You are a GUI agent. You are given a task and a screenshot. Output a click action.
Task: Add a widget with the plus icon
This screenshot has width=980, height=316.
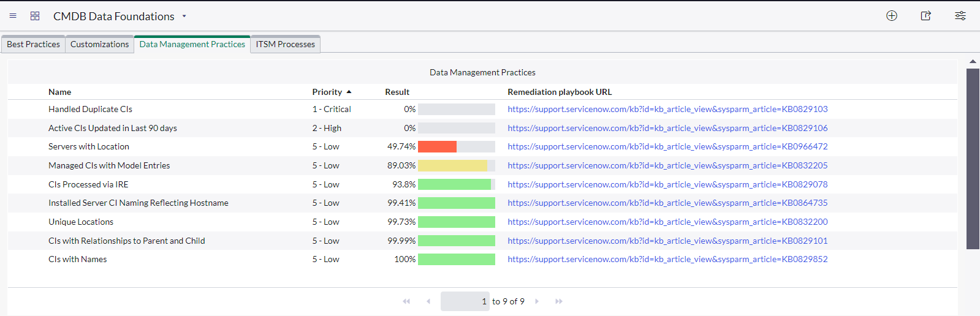[892, 16]
